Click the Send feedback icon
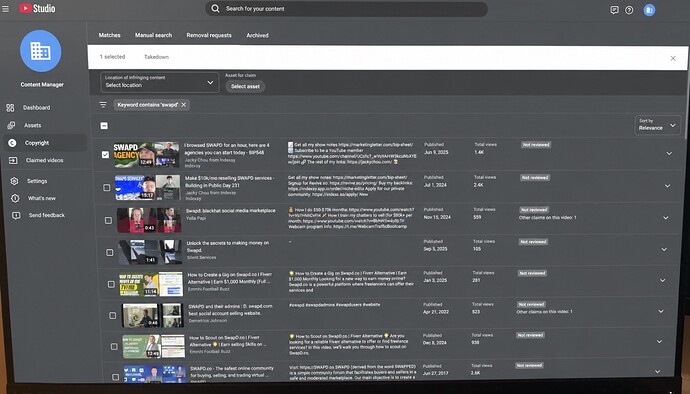 click(16, 215)
